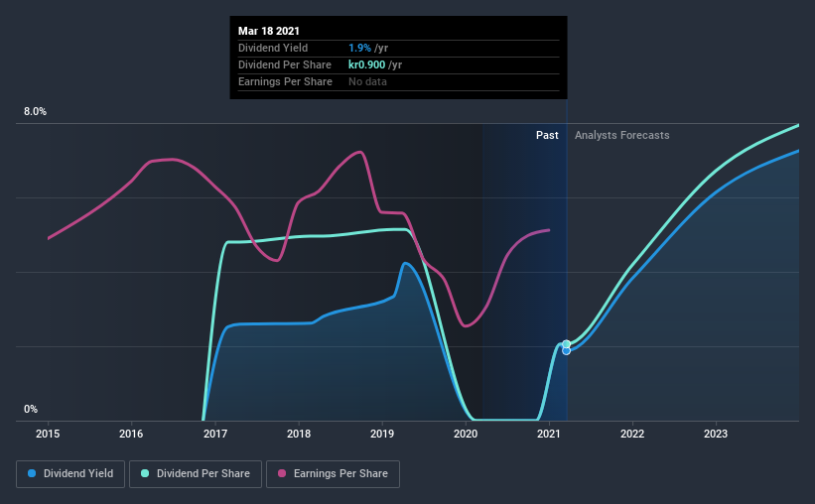Click the 2022 x-axis label
Viewport: 815px width, 504px height.
(x=632, y=434)
